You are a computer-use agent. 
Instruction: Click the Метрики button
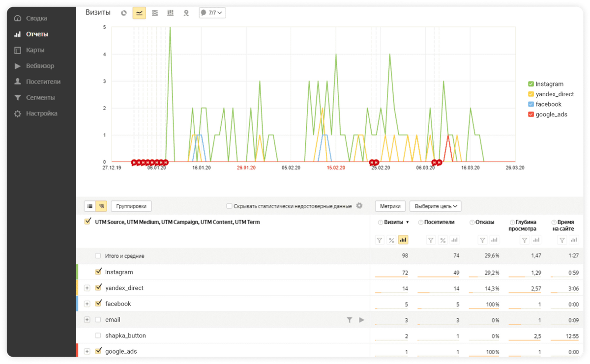tap(390, 206)
